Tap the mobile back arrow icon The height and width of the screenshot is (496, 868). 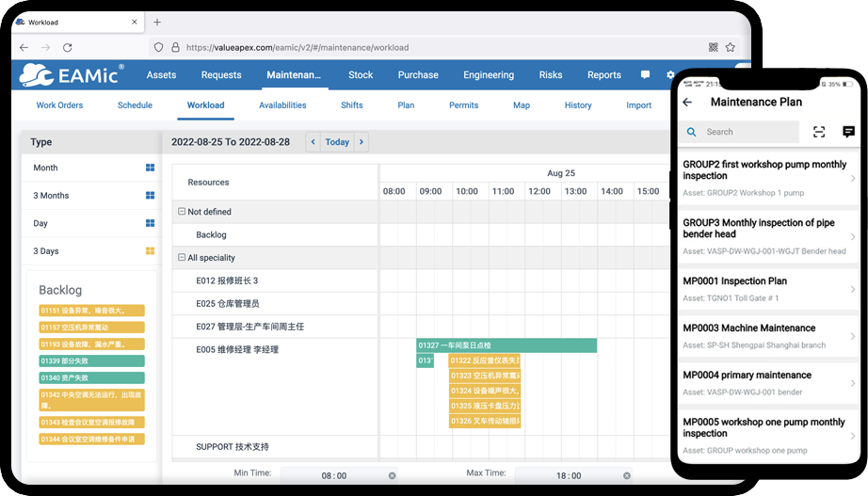tap(687, 102)
